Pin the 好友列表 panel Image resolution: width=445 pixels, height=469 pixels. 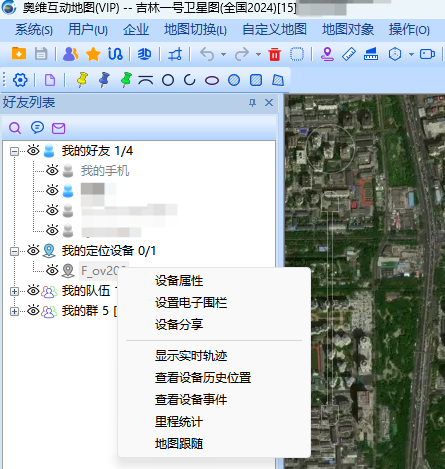[x=253, y=103]
